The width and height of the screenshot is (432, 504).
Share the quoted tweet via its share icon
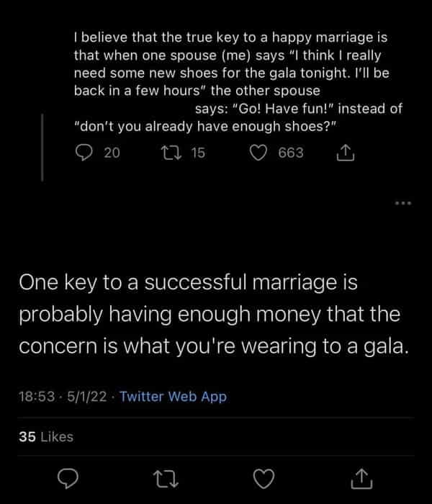tap(344, 153)
